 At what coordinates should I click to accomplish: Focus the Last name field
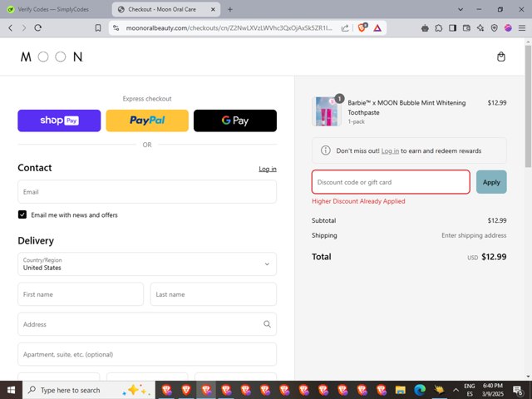214,294
